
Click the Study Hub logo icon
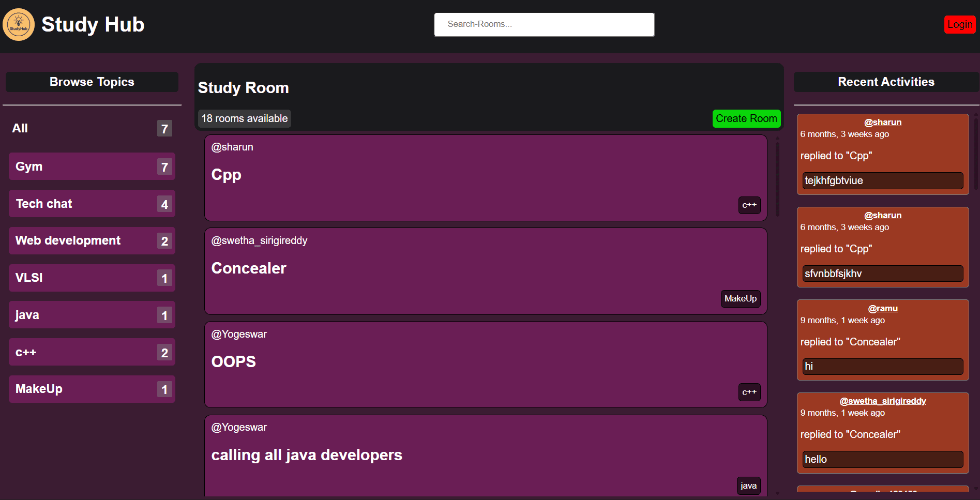pyautogui.click(x=19, y=24)
